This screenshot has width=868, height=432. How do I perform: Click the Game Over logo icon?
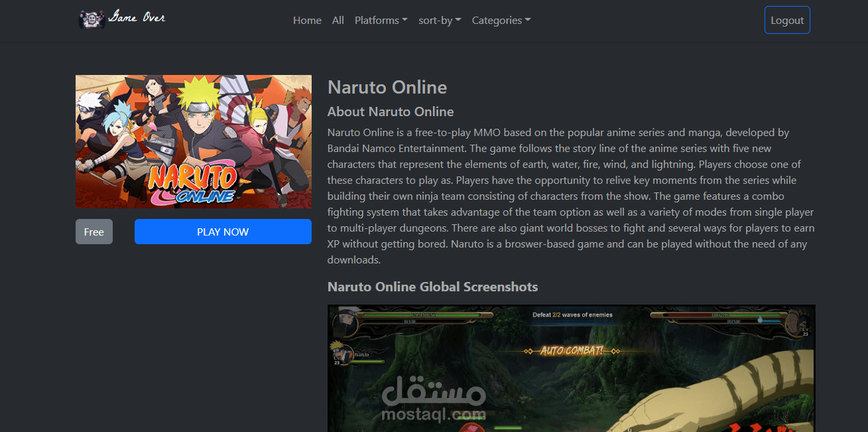(92, 20)
